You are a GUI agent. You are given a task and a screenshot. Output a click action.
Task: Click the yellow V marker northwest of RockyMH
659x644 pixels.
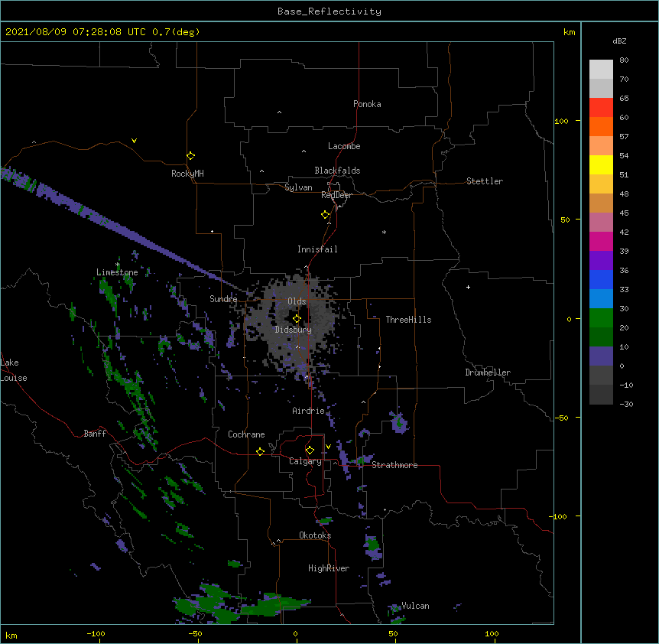click(x=134, y=141)
